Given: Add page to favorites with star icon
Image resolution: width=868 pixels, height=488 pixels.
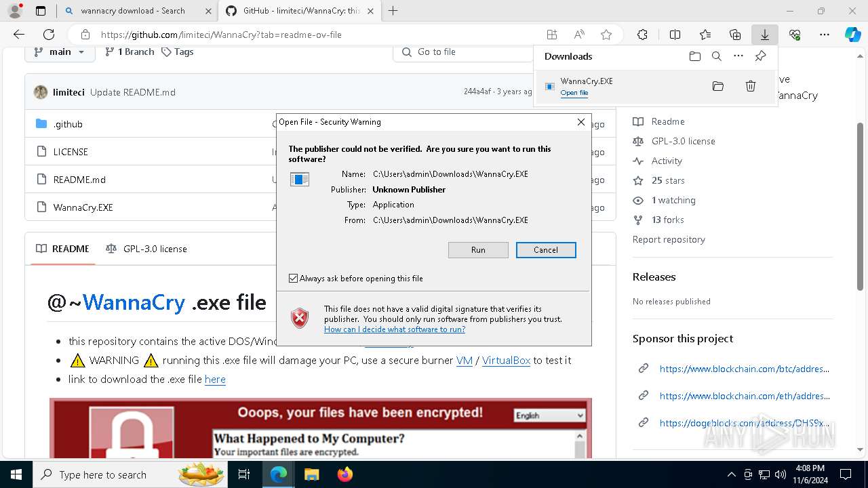Looking at the screenshot, I should click(x=606, y=35).
